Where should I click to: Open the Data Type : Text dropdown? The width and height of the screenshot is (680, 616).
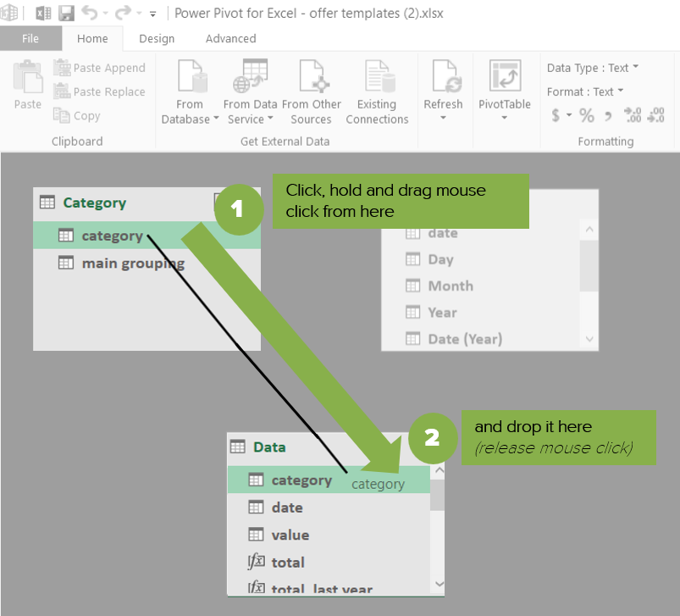pyautogui.click(x=593, y=68)
